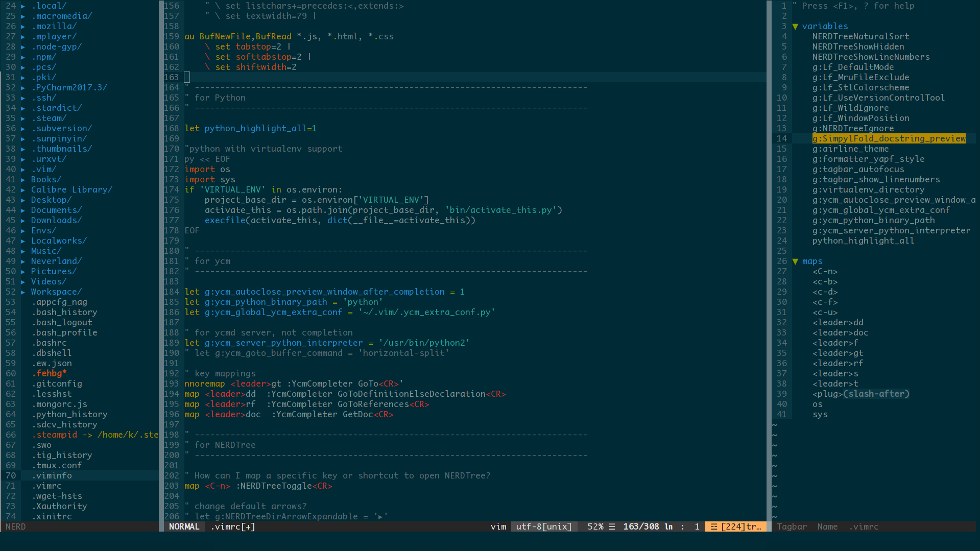Jump to g:SimpylFold_docstring_preview tag
980x551 pixels.
coord(889,138)
